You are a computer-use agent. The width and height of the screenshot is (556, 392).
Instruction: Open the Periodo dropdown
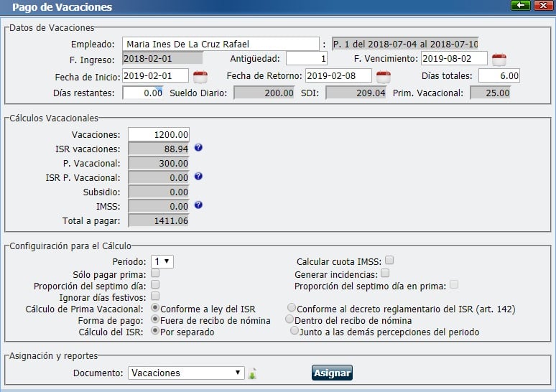[162, 261]
